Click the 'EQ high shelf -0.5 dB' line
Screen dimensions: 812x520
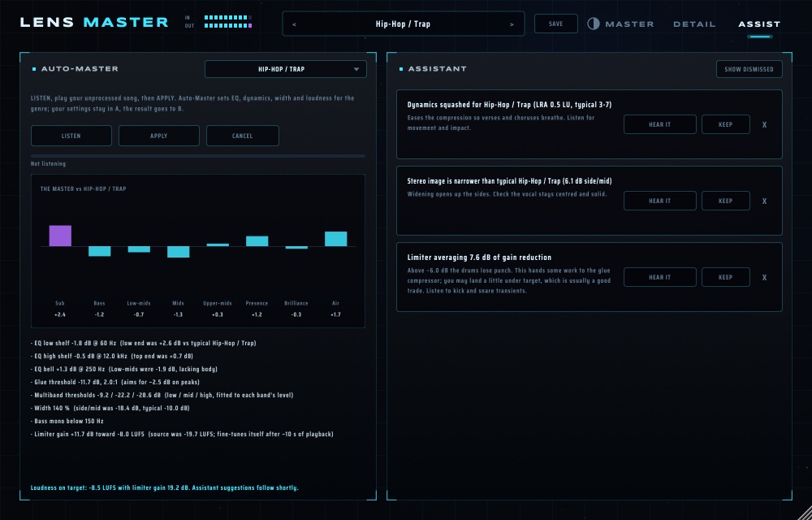[112, 357]
